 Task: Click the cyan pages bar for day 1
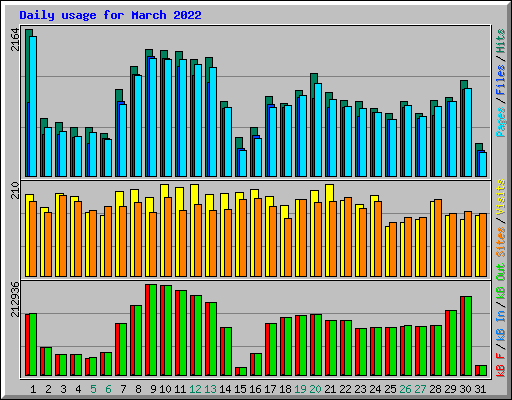click(x=33, y=106)
